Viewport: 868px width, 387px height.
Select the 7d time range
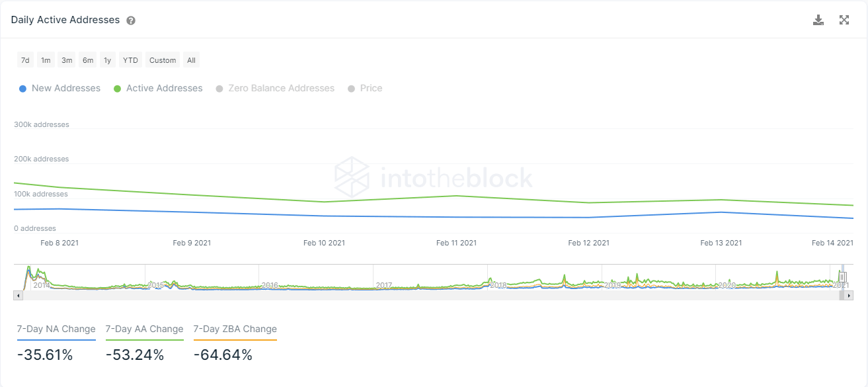click(x=24, y=60)
